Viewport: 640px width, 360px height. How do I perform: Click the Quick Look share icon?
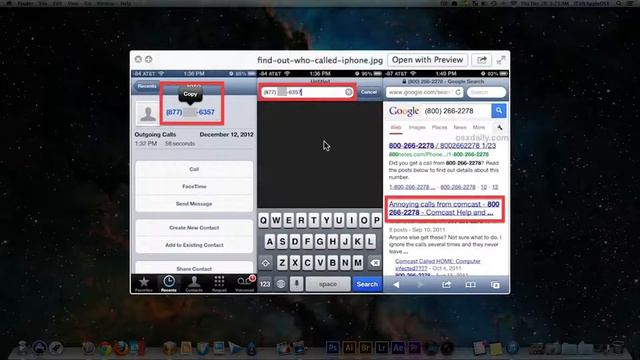pyautogui.click(x=482, y=60)
